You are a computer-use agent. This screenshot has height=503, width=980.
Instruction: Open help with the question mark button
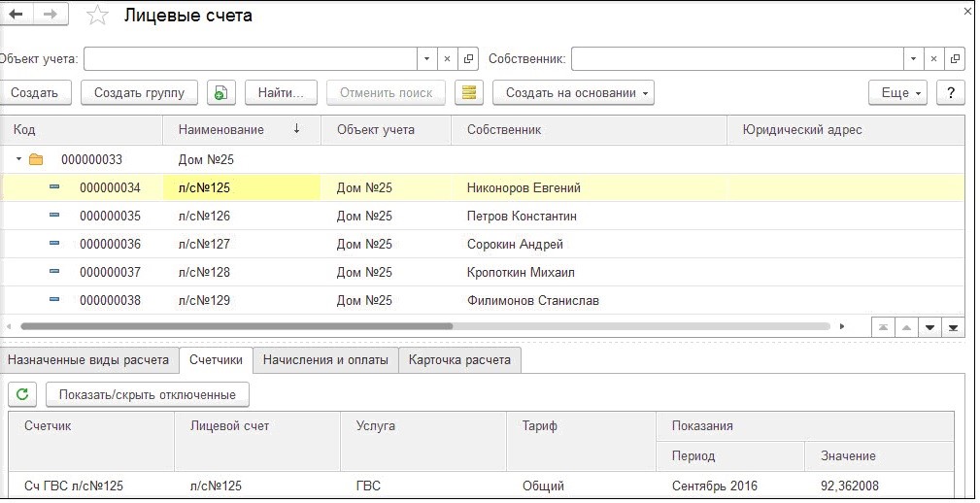pyautogui.click(x=949, y=92)
